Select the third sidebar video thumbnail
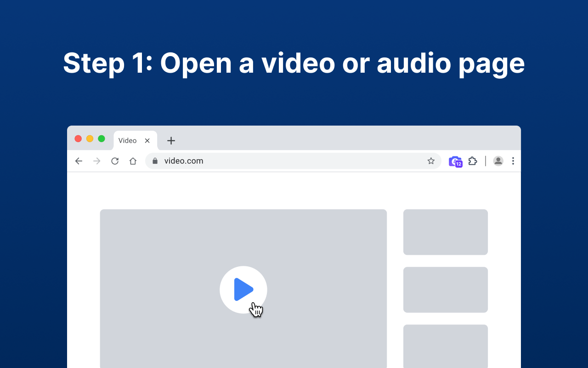The width and height of the screenshot is (588, 368). [445, 346]
